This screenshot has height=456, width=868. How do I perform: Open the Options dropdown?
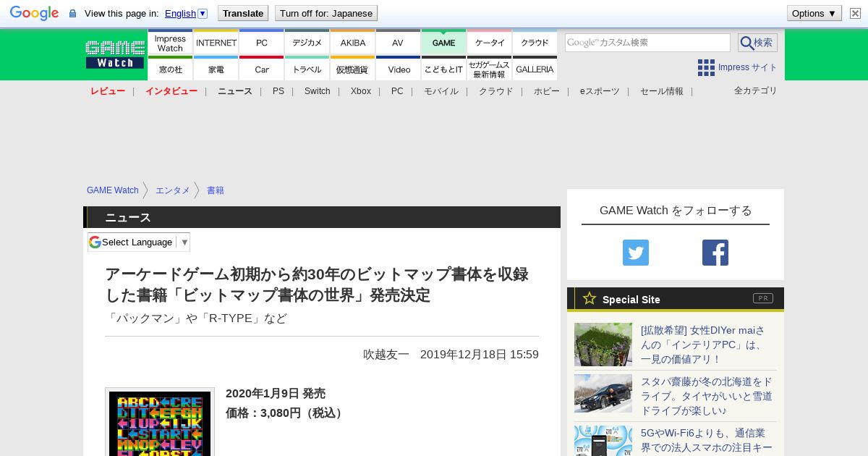[814, 13]
